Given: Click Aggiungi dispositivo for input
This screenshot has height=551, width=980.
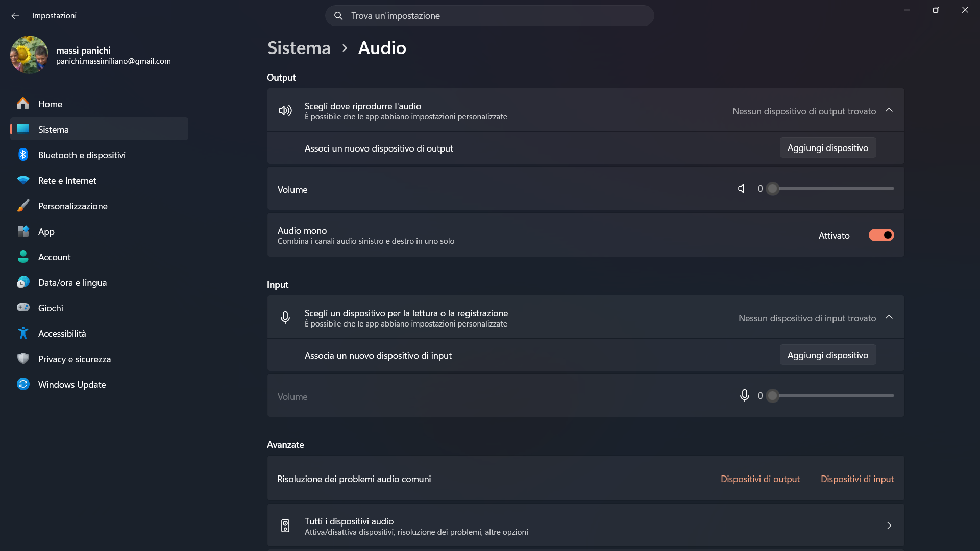Looking at the screenshot, I should pos(828,355).
